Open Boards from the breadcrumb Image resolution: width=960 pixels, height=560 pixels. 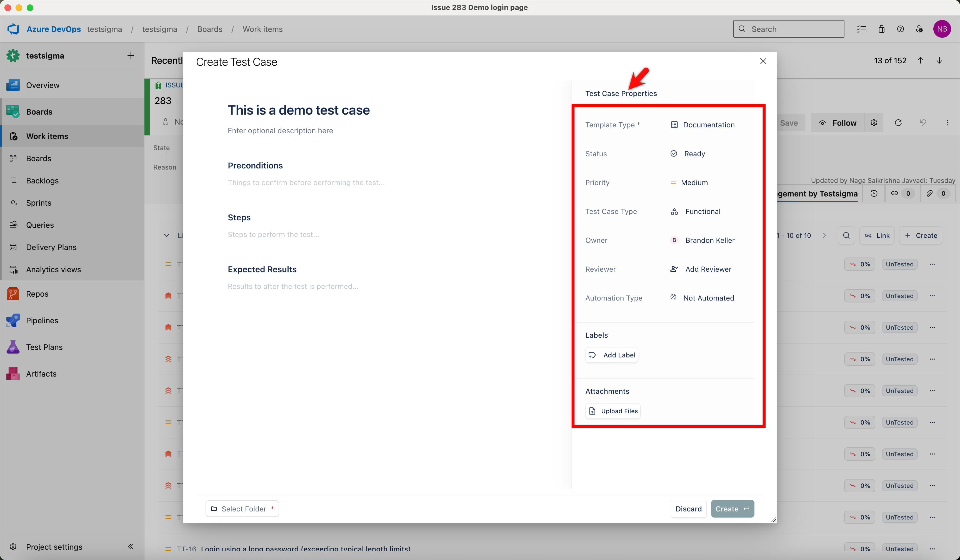pos(209,29)
